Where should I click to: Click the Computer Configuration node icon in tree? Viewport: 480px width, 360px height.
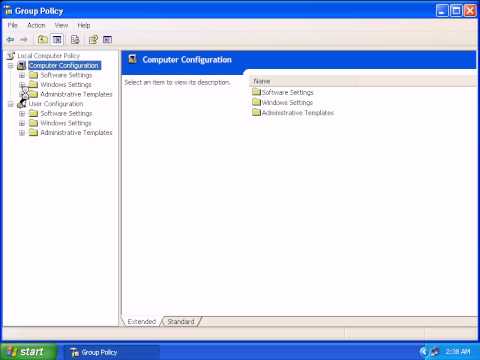(21, 65)
